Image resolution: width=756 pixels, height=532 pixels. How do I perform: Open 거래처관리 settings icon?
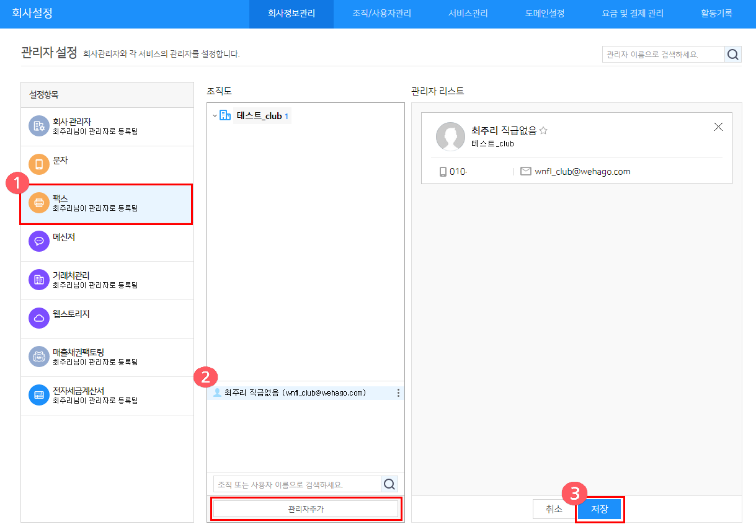[x=39, y=280]
